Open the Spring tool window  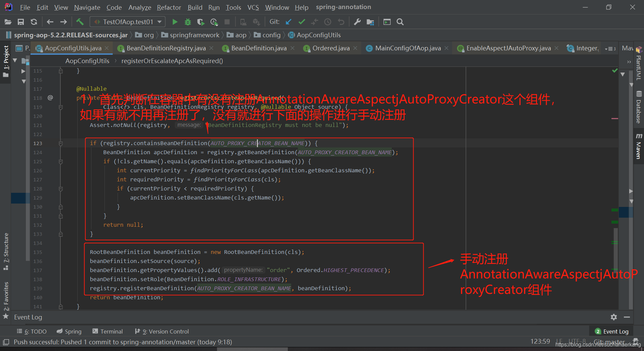[x=69, y=332]
